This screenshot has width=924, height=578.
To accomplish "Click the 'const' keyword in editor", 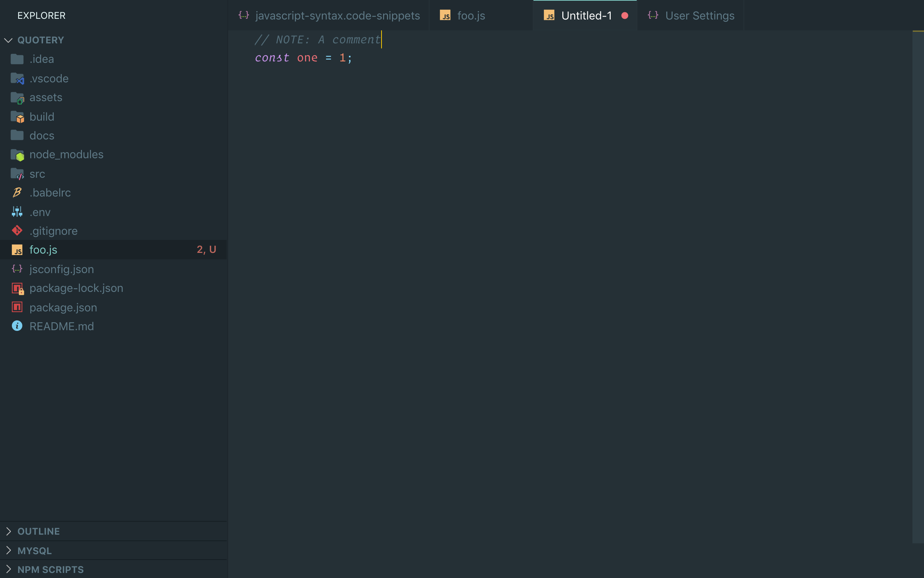I will (x=272, y=58).
